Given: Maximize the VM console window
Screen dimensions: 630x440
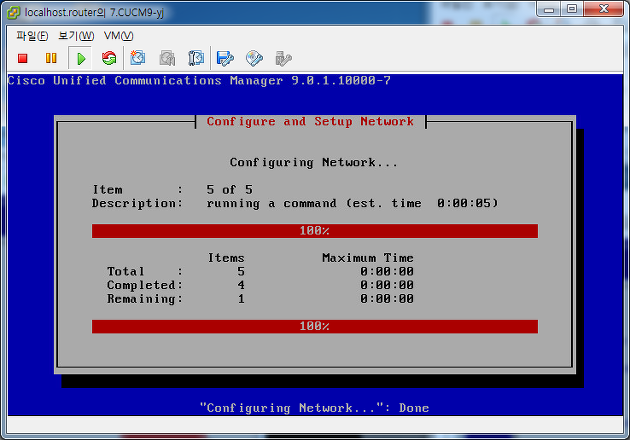Looking at the screenshot, I should pyautogui.click(x=572, y=9).
